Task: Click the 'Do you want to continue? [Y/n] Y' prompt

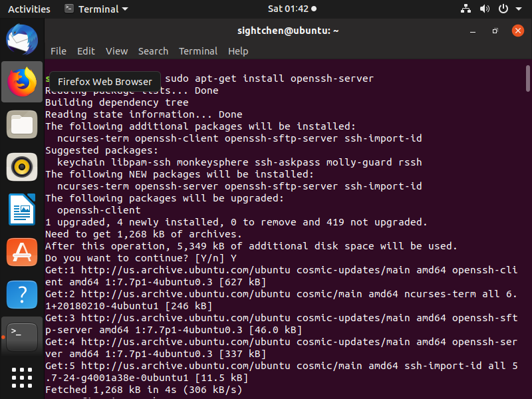Action: click(x=141, y=258)
